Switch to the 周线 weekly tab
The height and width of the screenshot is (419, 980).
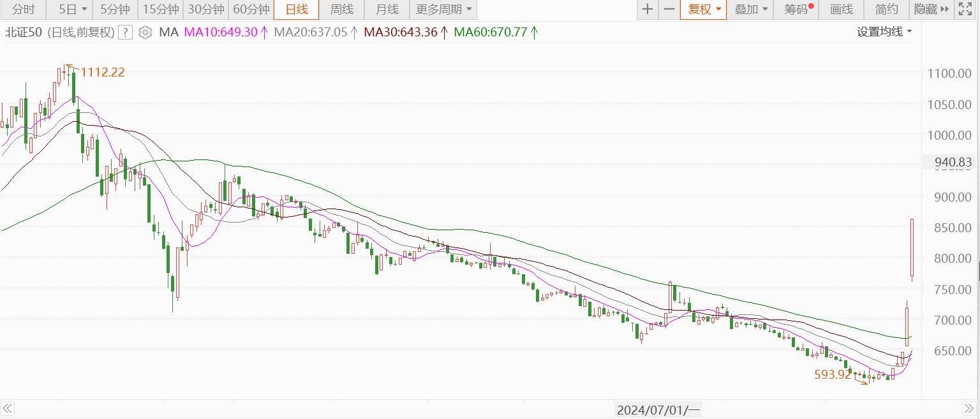pos(342,10)
